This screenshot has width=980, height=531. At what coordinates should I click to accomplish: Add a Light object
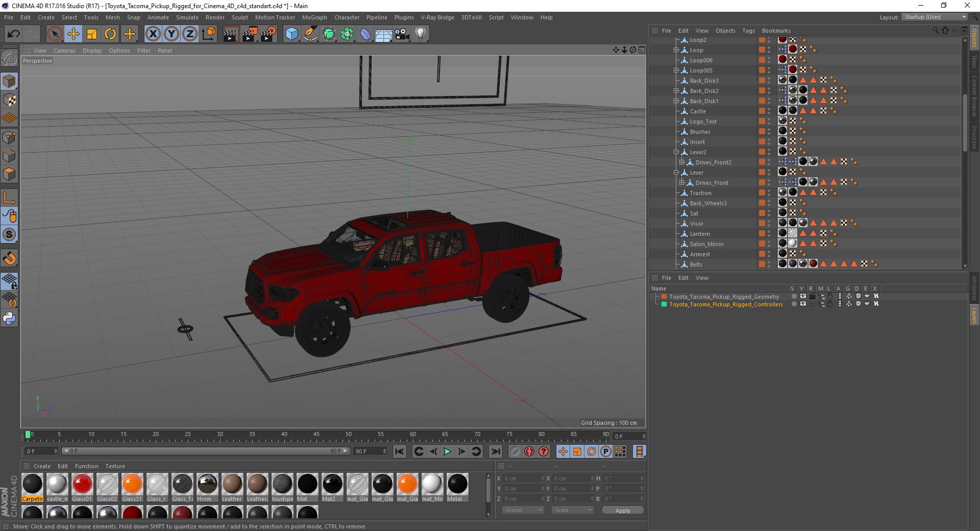pyautogui.click(x=421, y=34)
